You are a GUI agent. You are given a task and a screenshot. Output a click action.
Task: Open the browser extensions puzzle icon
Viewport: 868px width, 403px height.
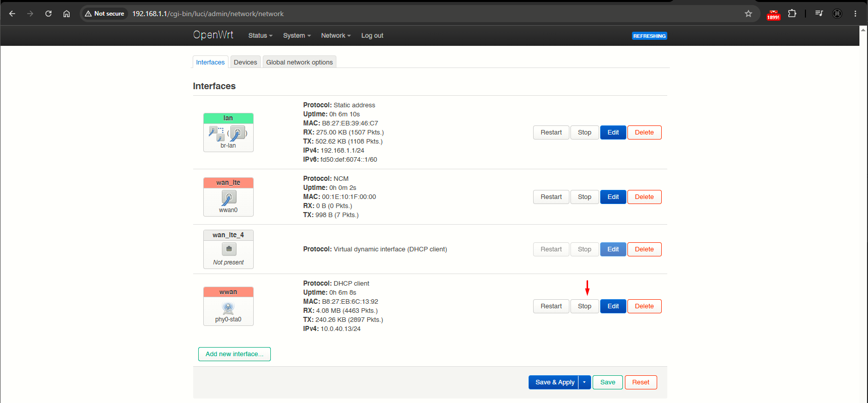tap(792, 14)
